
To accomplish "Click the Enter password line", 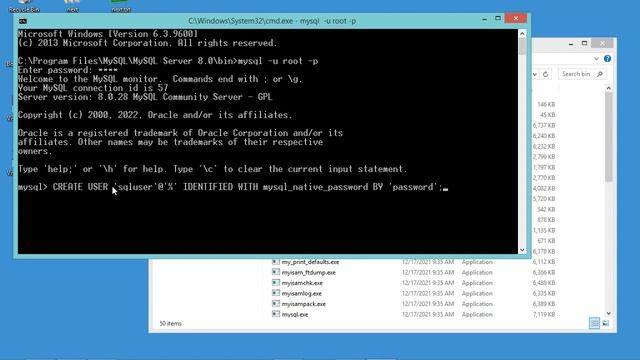I will [68, 70].
